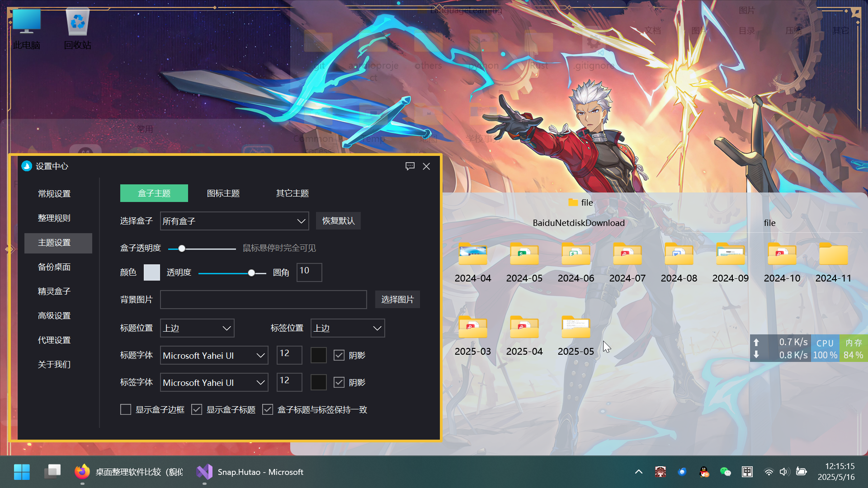The image size is (868, 488).
Task: Switch to the 其它主题 tab
Action: pyautogui.click(x=292, y=193)
